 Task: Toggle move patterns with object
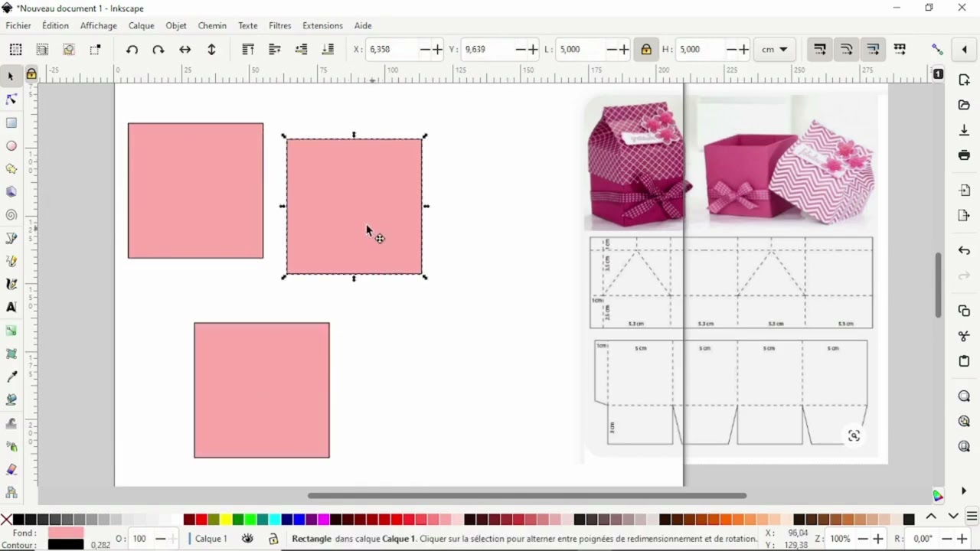click(900, 49)
